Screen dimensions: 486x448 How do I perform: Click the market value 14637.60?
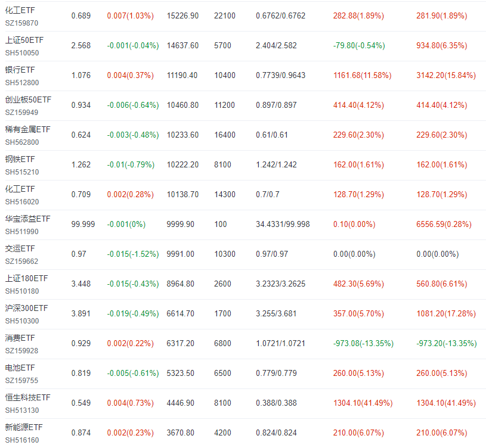tap(182, 45)
